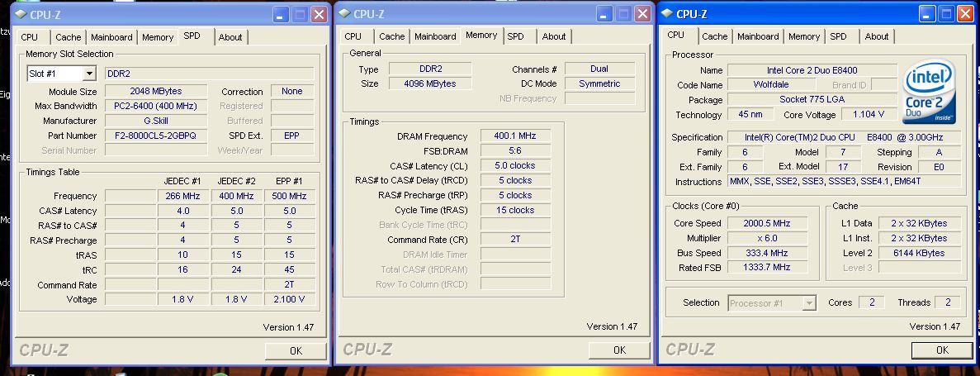This screenshot has width=980, height=376.
Task: Switch to CPU tab in the SPD window
Action: click(30, 37)
